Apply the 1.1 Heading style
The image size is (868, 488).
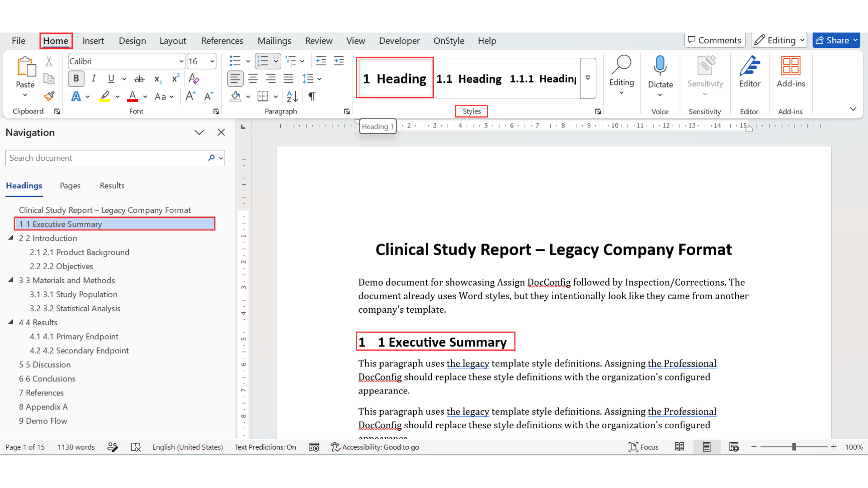coord(469,79)
